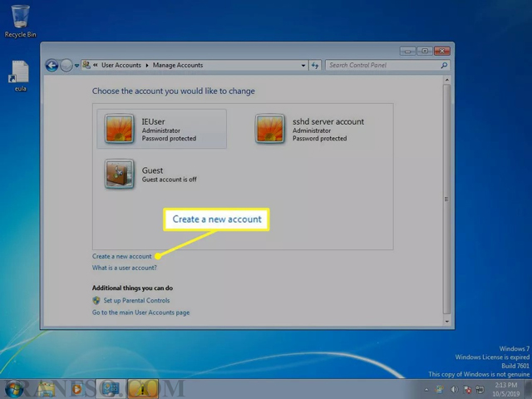The height and width of the screenshot is (399, 532).
Task: Open the Windows Start orb
Action: point(14,389)
